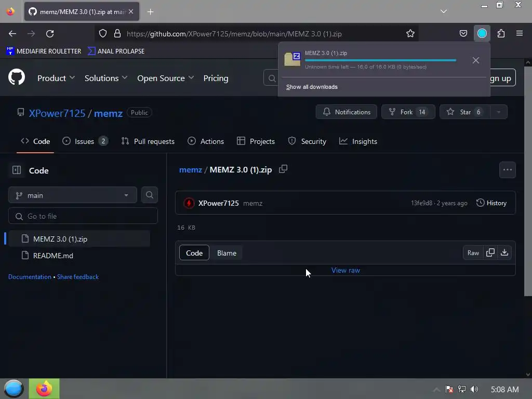Click the download progress bar
Screen dimensions: 532x399
pyautogui.click(x=380, y=60)
